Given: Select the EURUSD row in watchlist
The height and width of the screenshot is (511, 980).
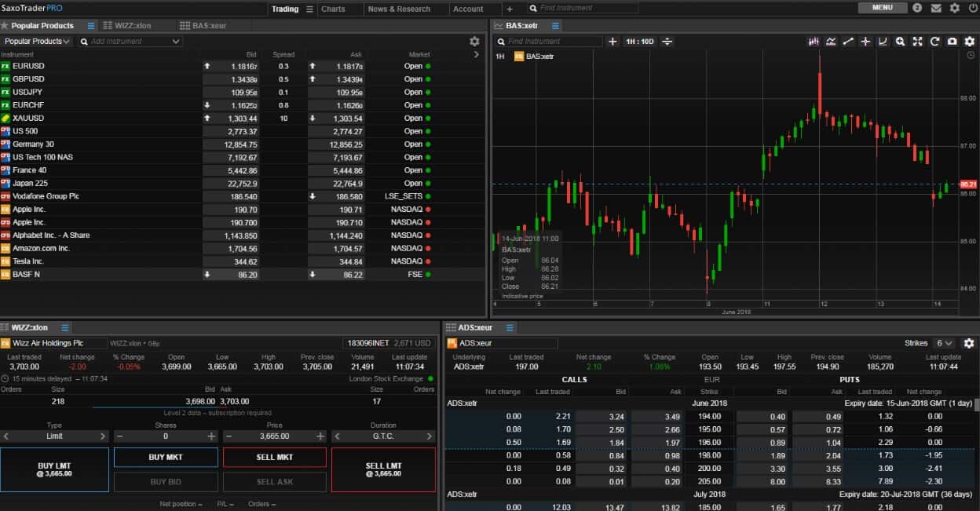Looking at the screenshot, I should click(243, 67).
